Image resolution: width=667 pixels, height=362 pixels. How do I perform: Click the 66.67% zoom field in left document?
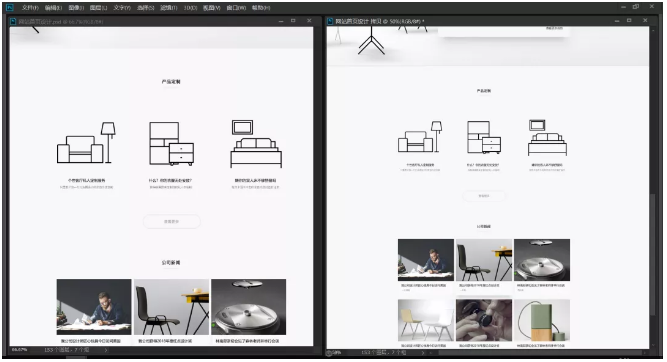(x=20, y=350)
